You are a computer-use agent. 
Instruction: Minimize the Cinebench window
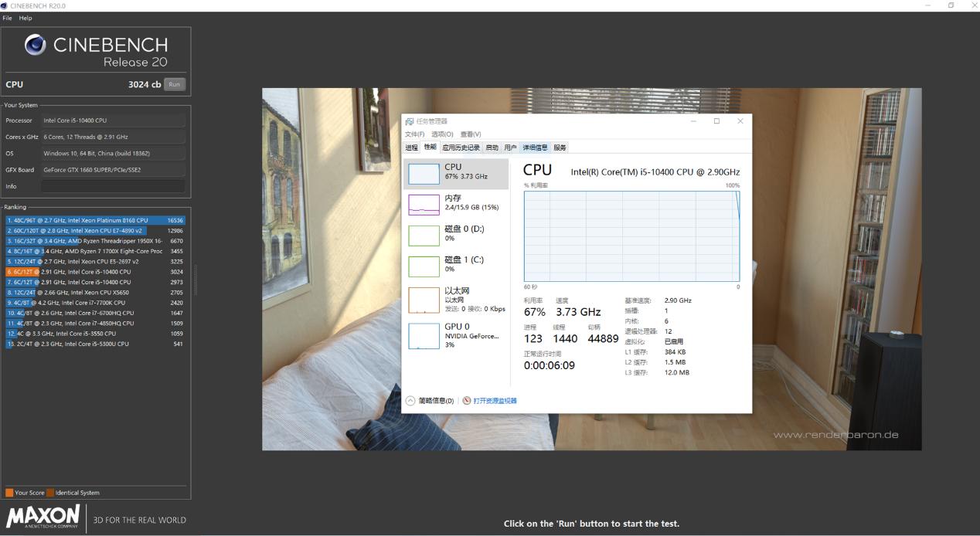coord(928,5)
